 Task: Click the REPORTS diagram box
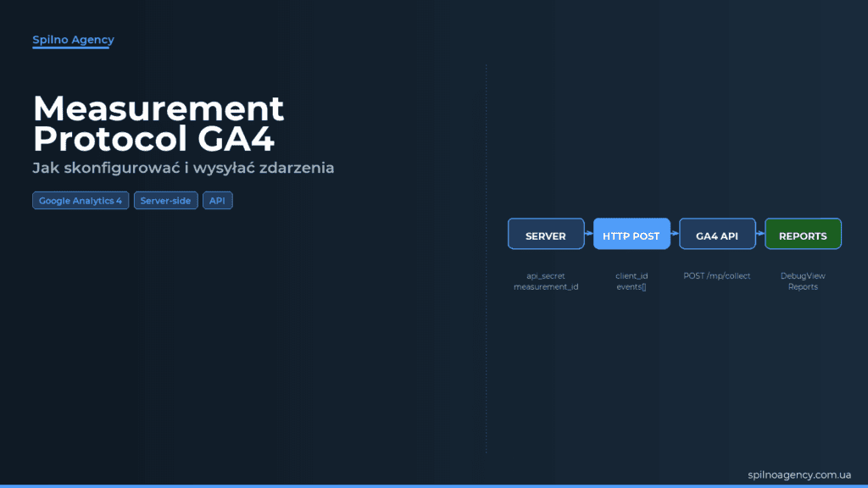tap(804, 234)
